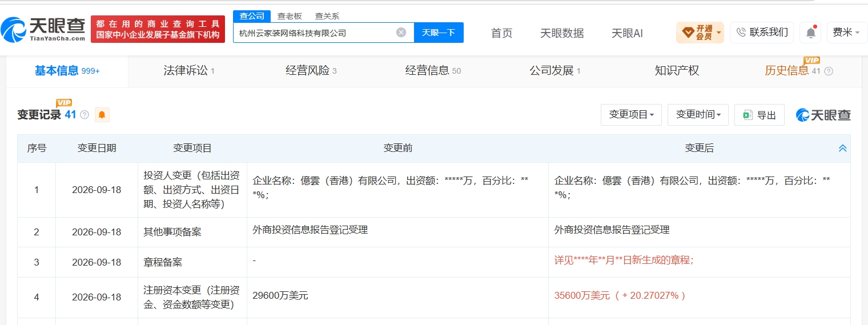This screenshot has width=868, height=325.
Task: Click the 变更前 column header
Action: [397, 149]
